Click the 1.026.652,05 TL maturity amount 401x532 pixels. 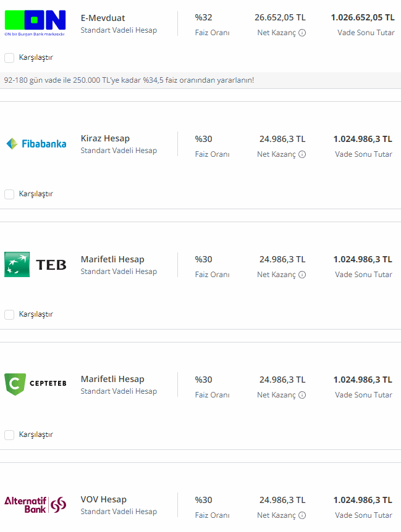(x=362, y=18)
